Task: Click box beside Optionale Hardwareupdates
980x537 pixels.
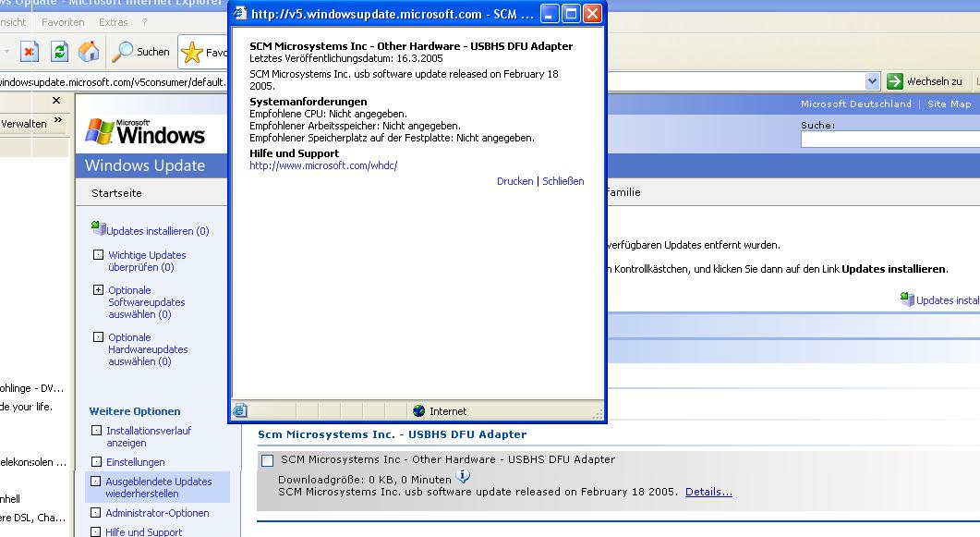Action: 98,337
